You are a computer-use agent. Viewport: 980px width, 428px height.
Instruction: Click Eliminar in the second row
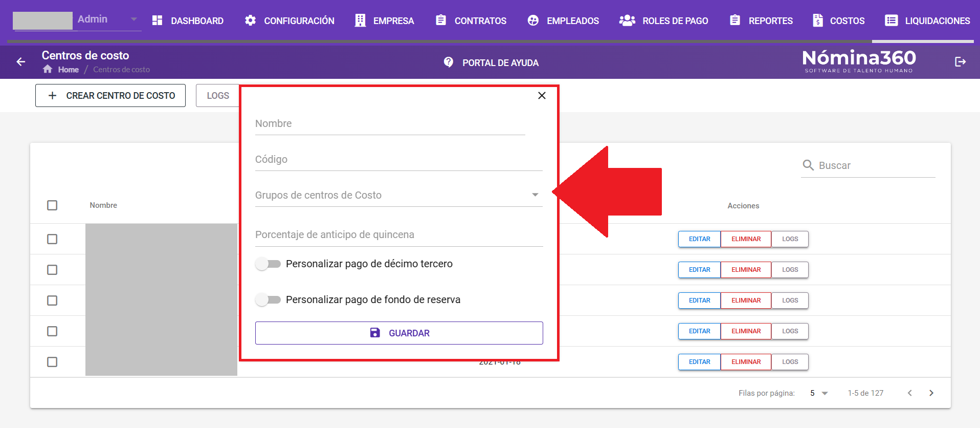(746, 270)
